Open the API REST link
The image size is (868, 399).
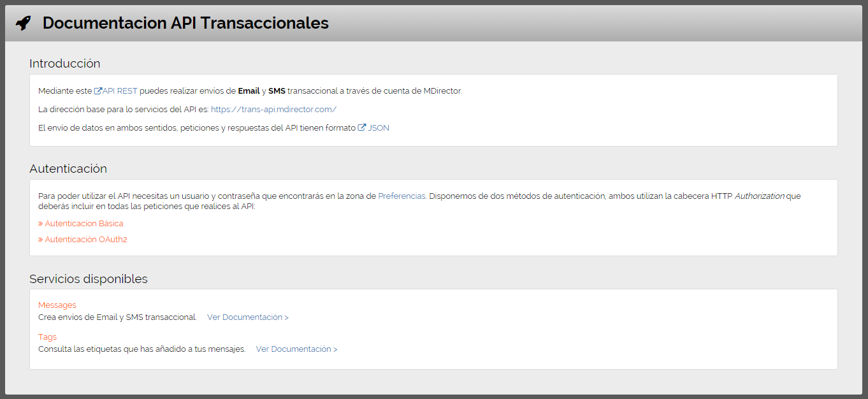pos(120,91)
